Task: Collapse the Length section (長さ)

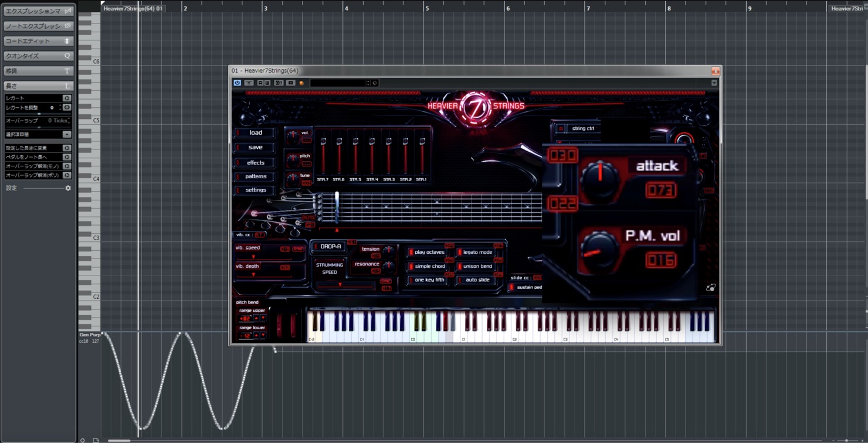Action: 39,86
